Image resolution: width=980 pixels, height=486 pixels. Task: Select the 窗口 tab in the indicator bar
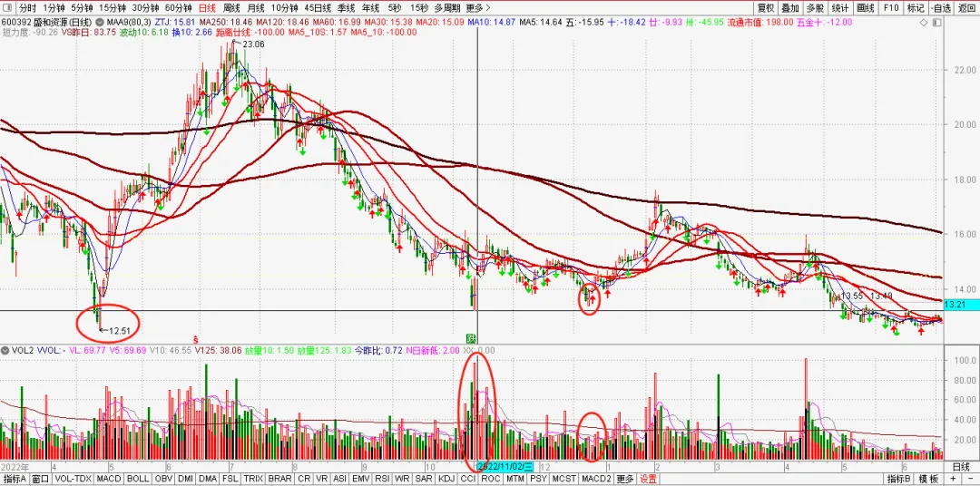[x=41, y=479]
